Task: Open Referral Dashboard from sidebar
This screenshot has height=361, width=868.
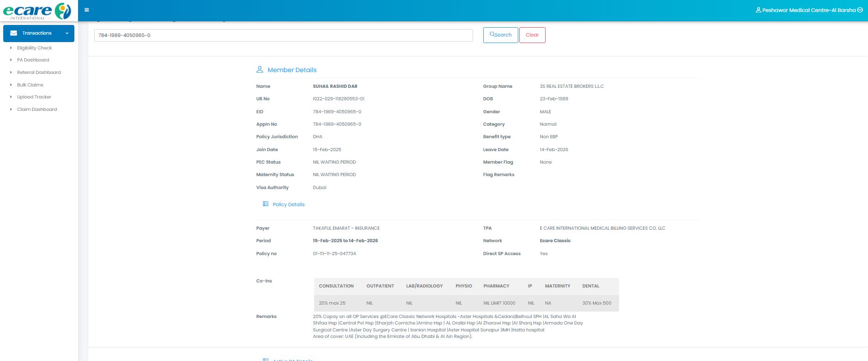Action: (39, 73)
